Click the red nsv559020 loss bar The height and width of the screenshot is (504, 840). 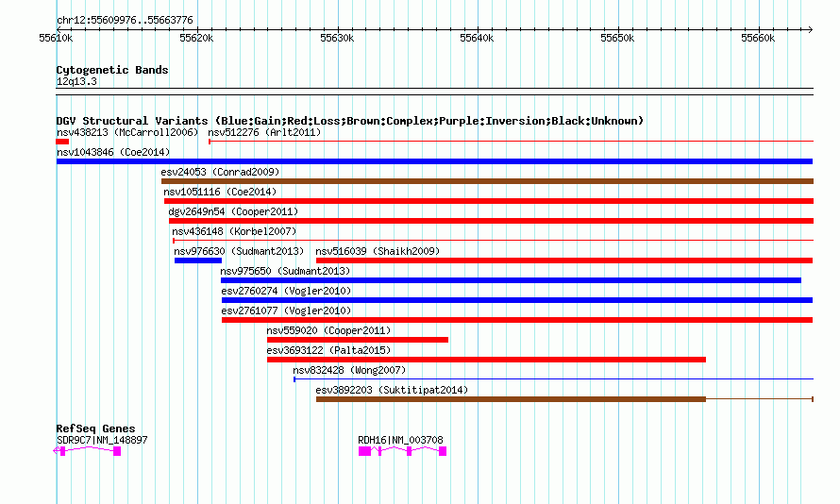click(x=358, y=340)
